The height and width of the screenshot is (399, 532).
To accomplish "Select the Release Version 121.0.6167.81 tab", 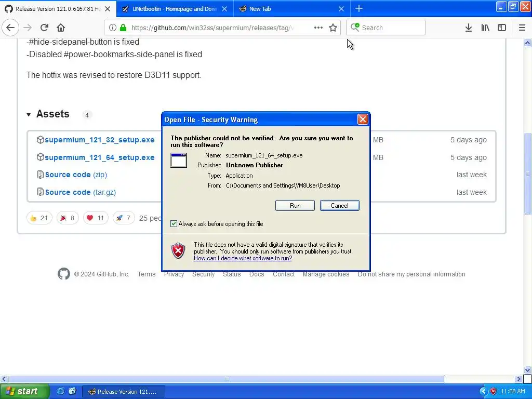I will (58, 9).
